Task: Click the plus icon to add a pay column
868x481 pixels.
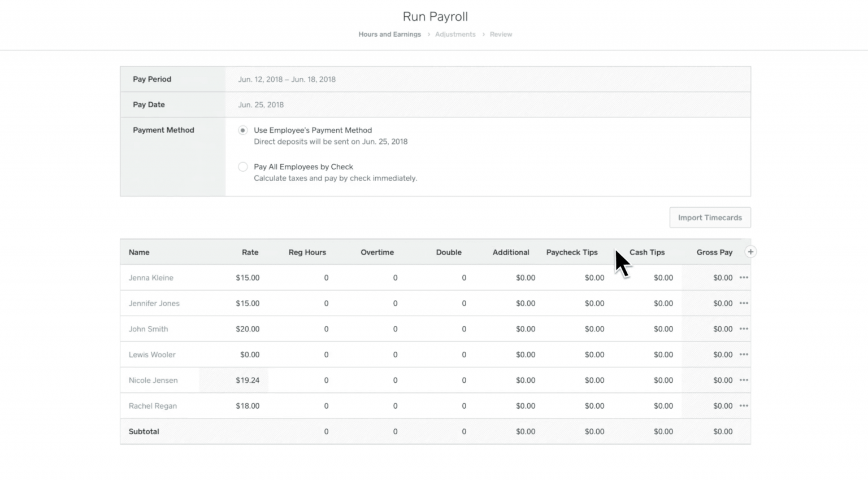Action: 750,251
